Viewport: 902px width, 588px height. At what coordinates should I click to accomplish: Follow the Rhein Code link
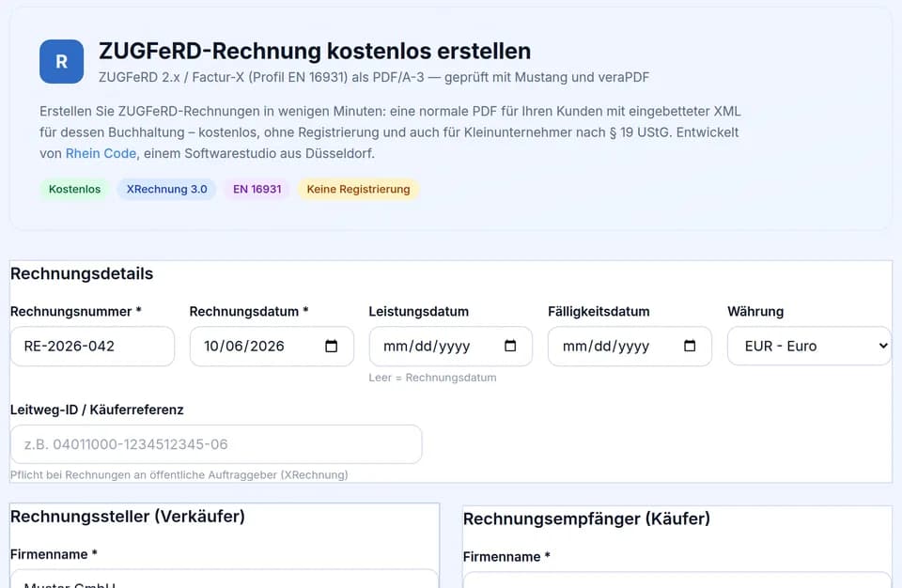coord(101,154)
